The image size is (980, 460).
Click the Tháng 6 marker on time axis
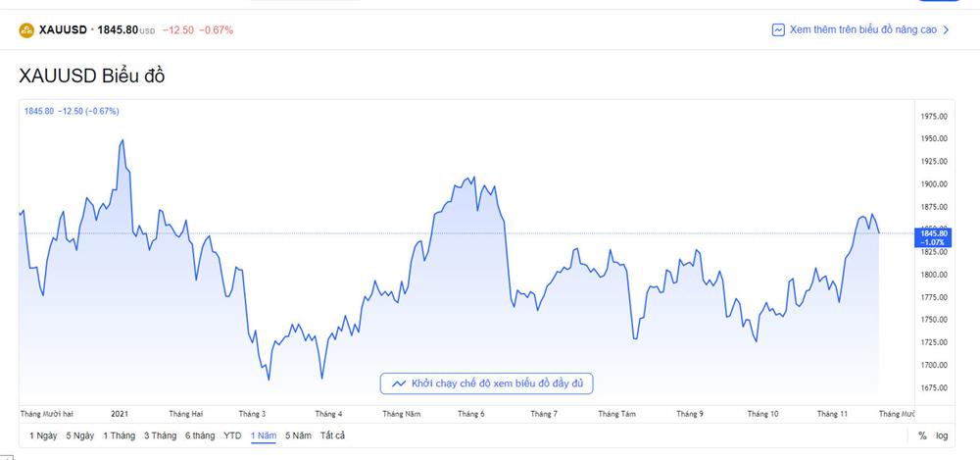tap(471, 415)
